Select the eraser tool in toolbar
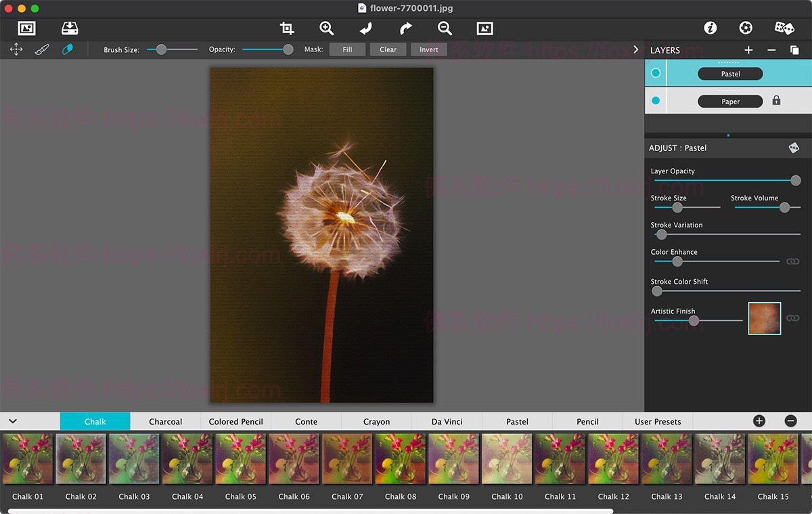 [68, 49]
